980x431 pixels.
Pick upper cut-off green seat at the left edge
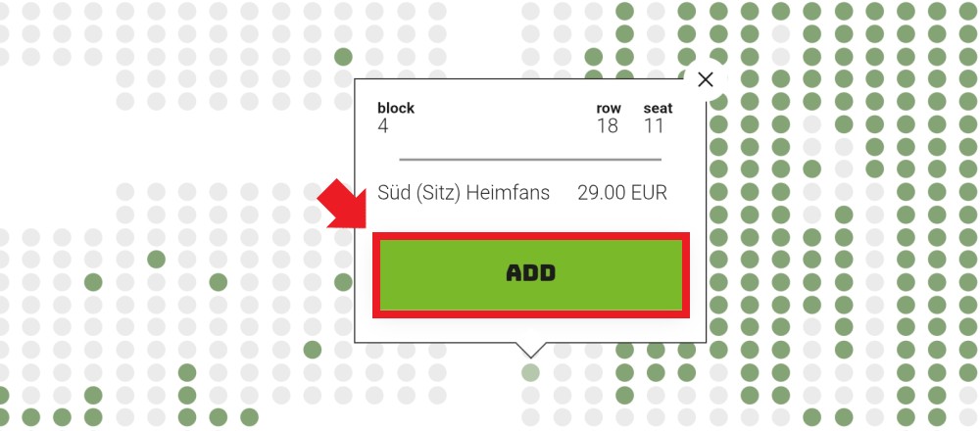pos(3,396)
